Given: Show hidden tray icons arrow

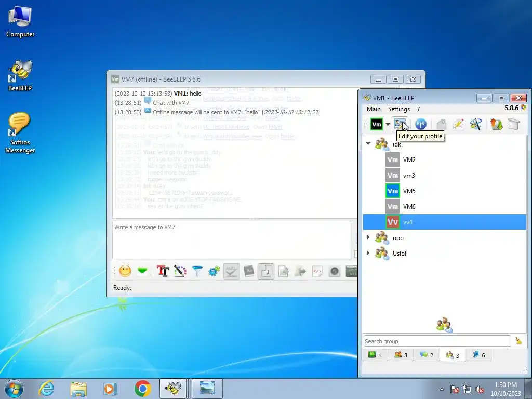Looking at the screenshot, I should click(x=442, y=389).
